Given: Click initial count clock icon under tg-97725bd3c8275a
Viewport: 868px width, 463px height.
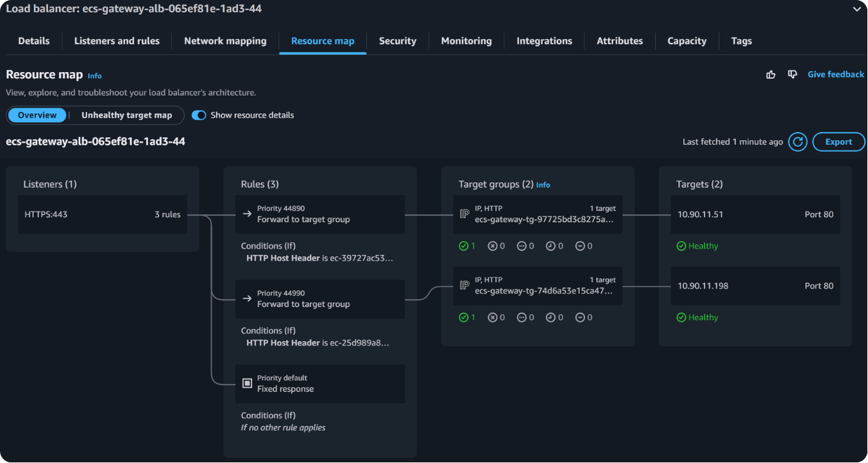Looking at the screenshot, I should click(x=550, y=246).
